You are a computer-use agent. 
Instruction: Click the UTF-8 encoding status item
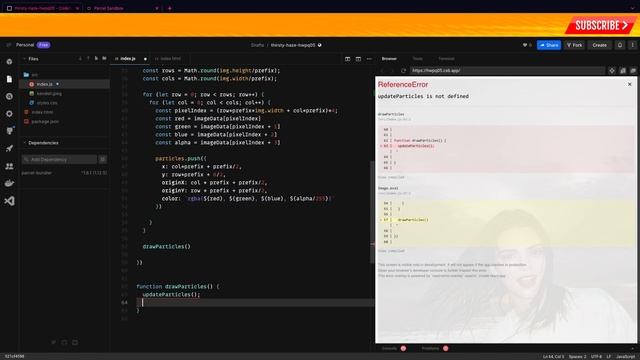click(596, 357)
